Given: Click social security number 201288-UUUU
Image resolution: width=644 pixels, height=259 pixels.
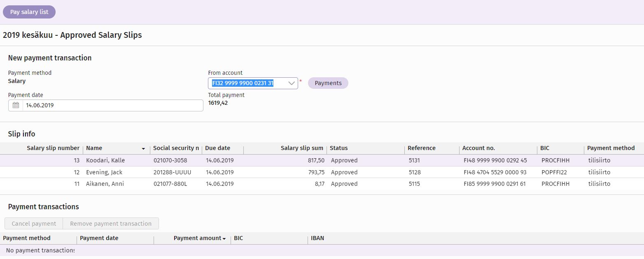Looking at the screenshot, I should tap(172, 172).
